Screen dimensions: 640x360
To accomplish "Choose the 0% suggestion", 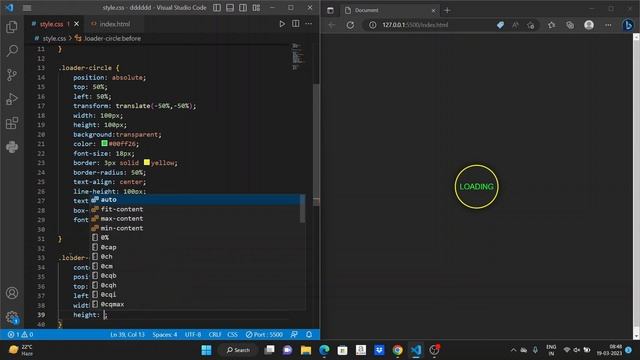I will (195, 238).
